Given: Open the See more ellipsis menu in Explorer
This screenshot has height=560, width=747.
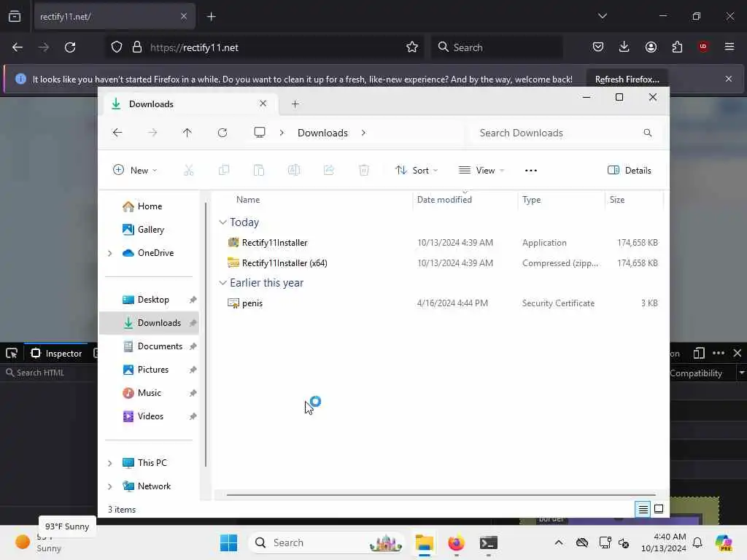Looking at the screenshot, I should tap(531, 171).
